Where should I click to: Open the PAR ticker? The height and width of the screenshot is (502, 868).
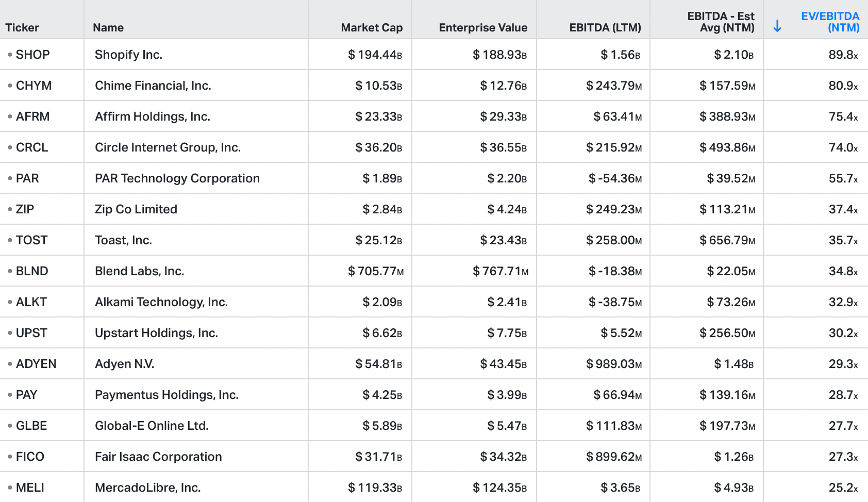tap(27, 178)
